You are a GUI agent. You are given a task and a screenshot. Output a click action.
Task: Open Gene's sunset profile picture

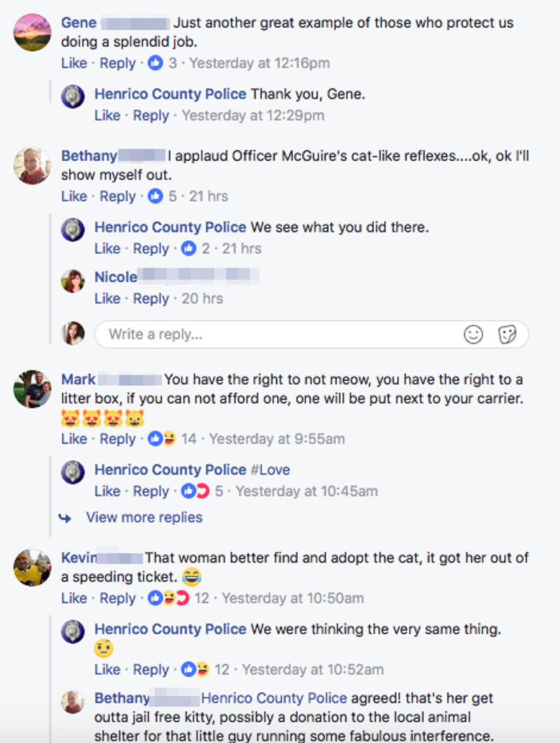pos(33,33)
